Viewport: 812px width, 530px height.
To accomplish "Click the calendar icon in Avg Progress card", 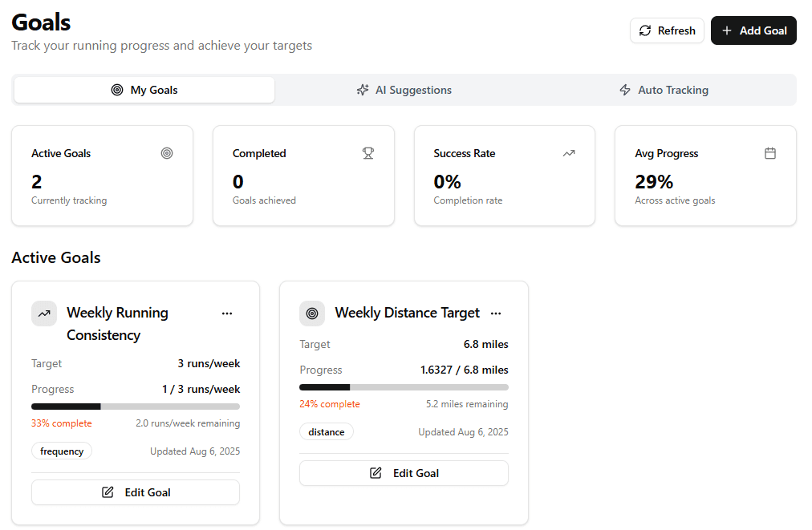I will pyautogui.click(x=770, y=153).
